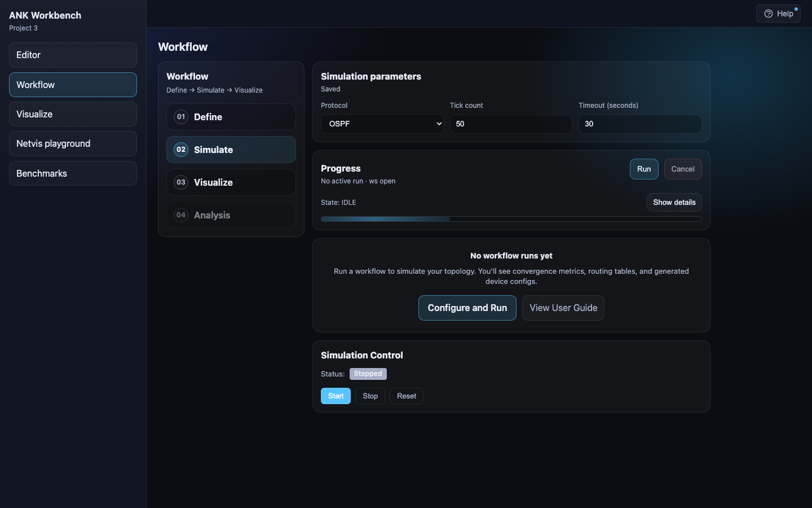The width and height of the screenshot is (812, 508).
Task: Switch to the Workflow tab in sidebar
Action: pos(73,85)
